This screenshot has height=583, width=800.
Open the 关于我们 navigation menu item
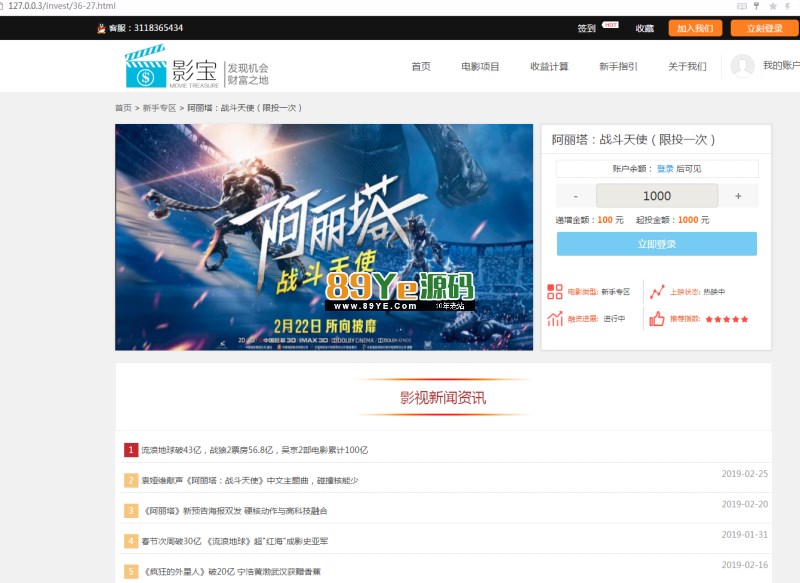tap(687, 66)
